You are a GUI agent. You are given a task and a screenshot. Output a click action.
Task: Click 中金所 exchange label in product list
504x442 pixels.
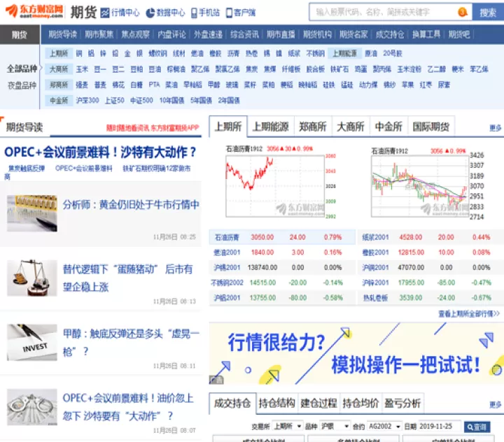[x=59, y=100]
